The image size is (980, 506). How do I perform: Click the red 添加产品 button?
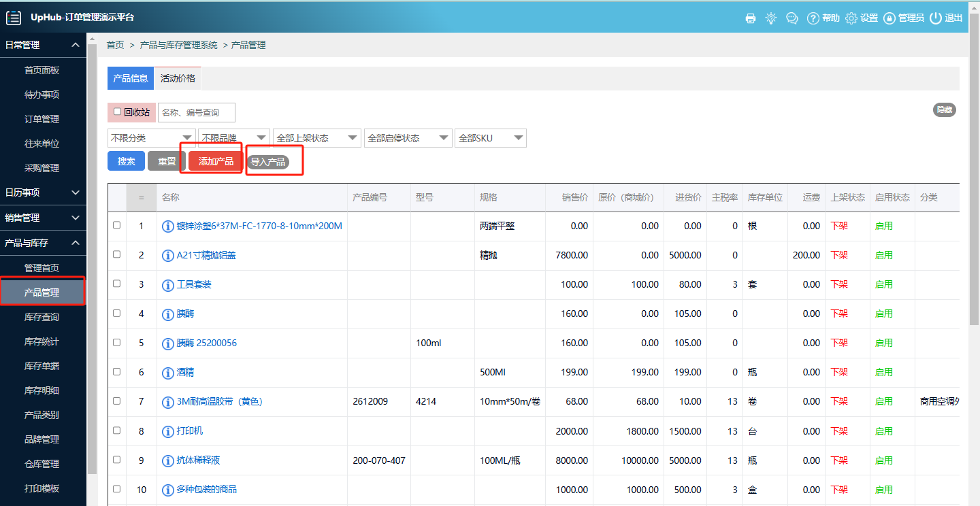[x=216, y=161]
